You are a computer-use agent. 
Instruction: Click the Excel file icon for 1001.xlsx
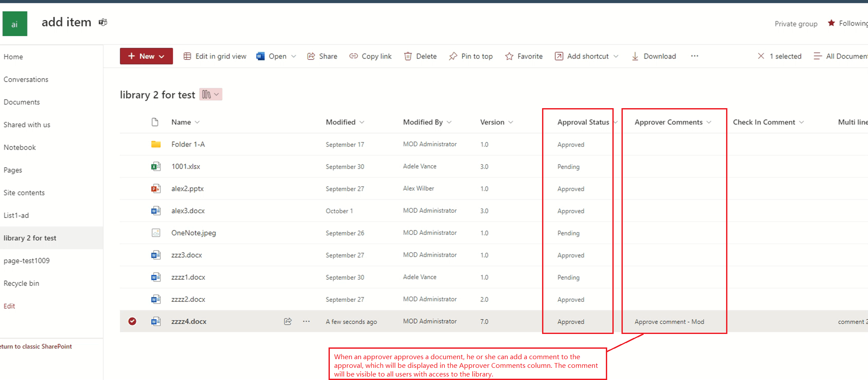click(156, 166)
